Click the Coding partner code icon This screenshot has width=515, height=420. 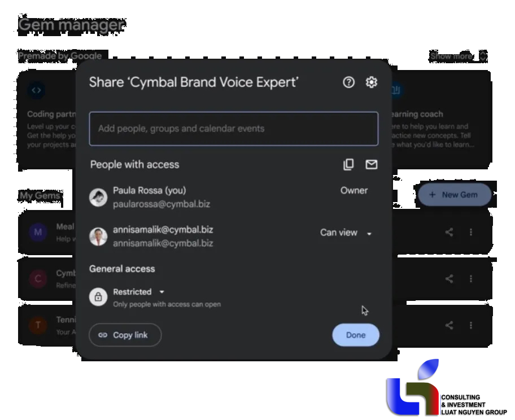coord(37,90)
